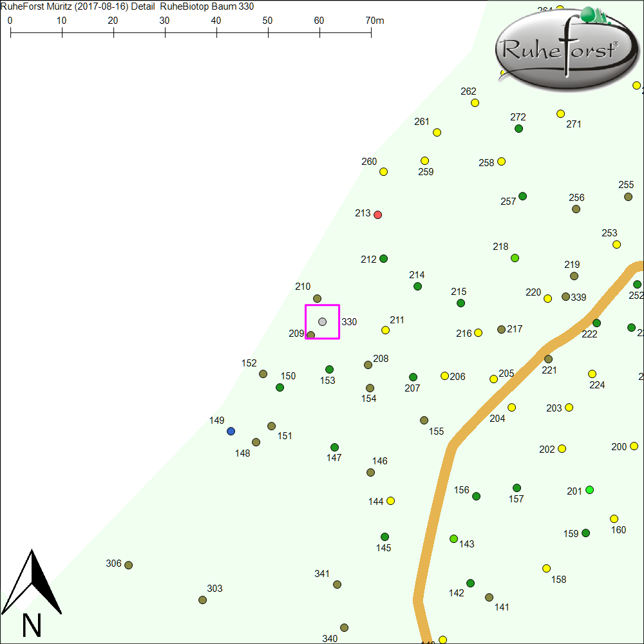Click the light green marker 218
Image resolution: width=644 pixels, height=644 pixels.
[515, 258]
